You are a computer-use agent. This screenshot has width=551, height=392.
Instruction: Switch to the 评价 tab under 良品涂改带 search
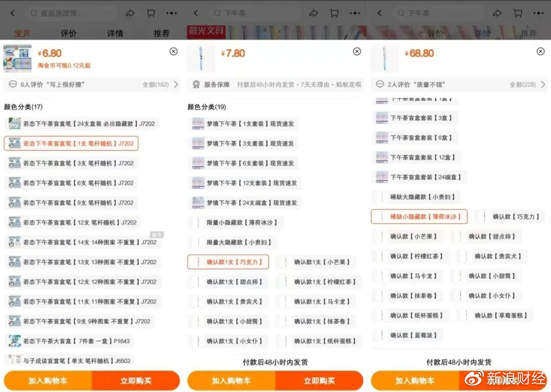(x=68, y=33)
